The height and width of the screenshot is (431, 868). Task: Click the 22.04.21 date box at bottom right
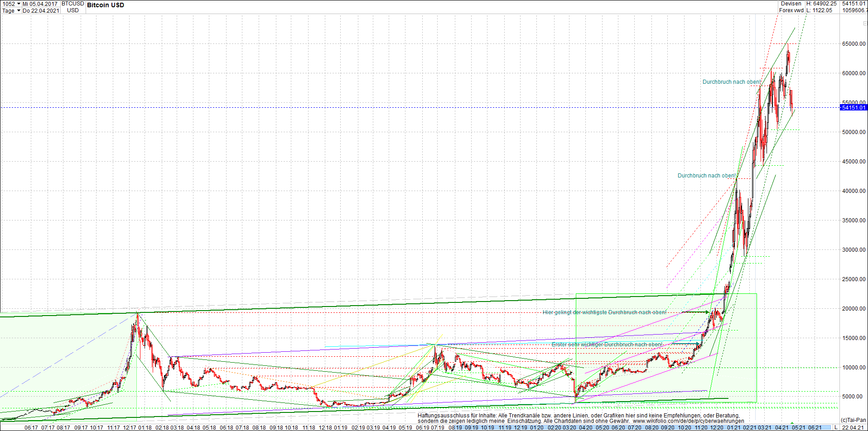pos(853,427)
